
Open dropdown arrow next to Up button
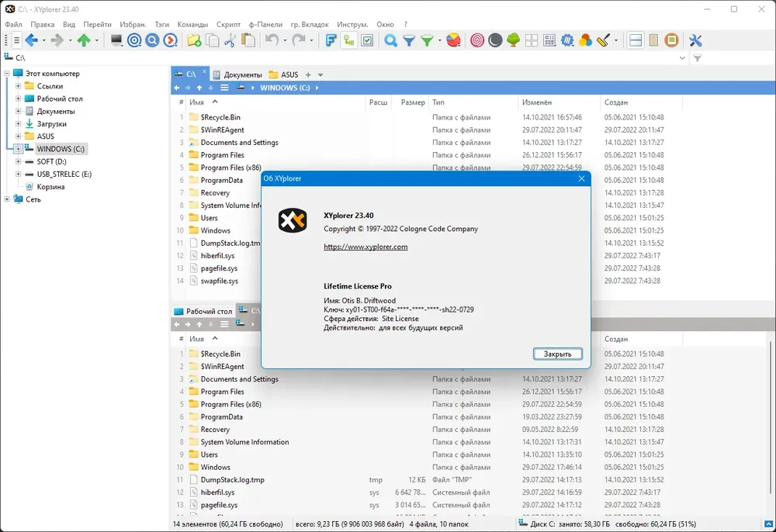[96, 40]
